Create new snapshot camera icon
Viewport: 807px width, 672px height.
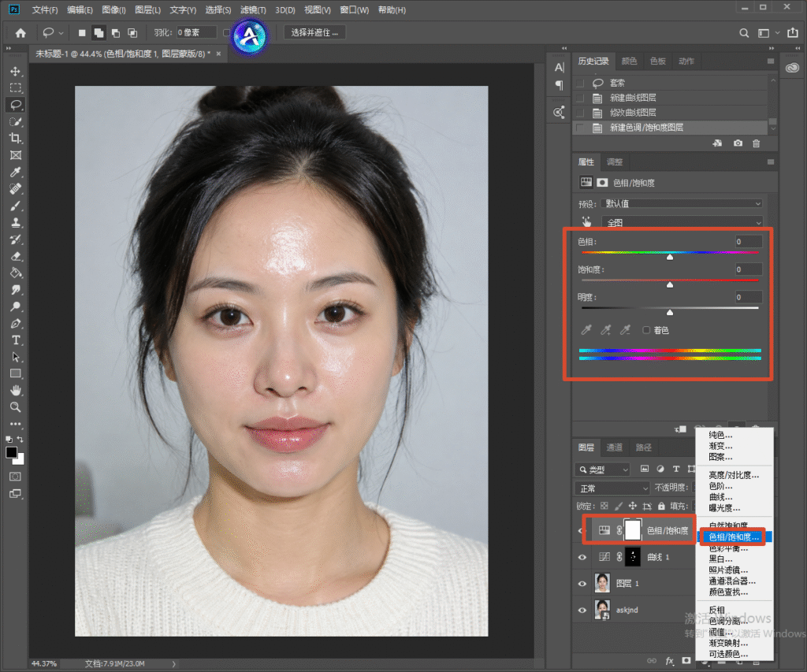(738, 143)
